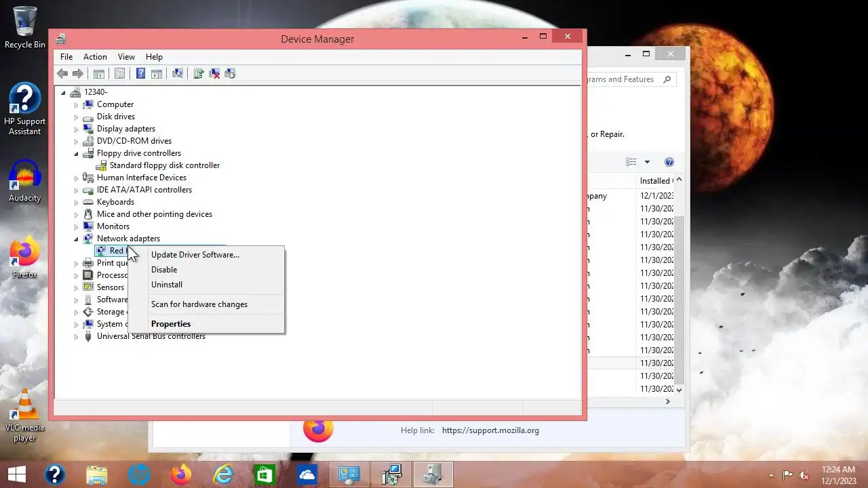Open HP Support Assistant from the taskbar
The width and height of the screenshot is (868, 488).
(54, 474)
